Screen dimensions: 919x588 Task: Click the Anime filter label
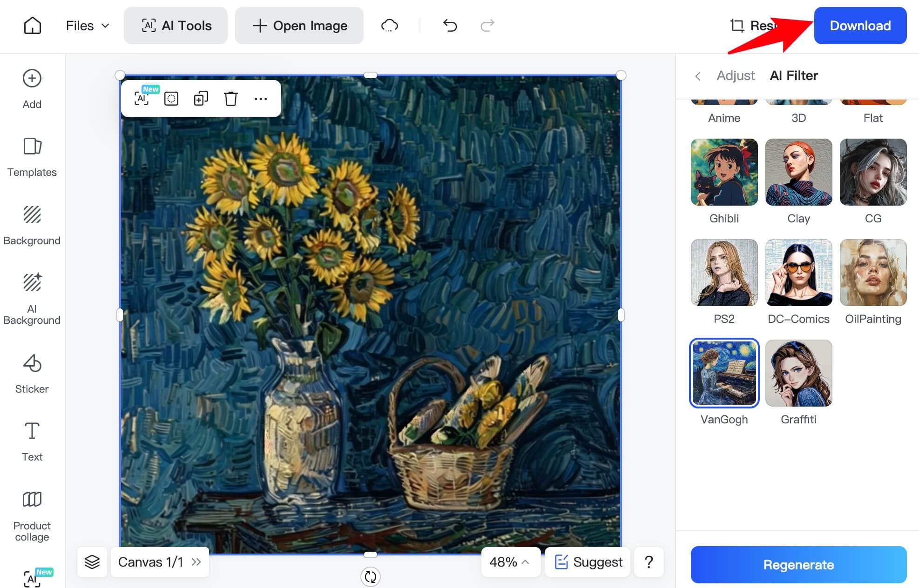724,118
